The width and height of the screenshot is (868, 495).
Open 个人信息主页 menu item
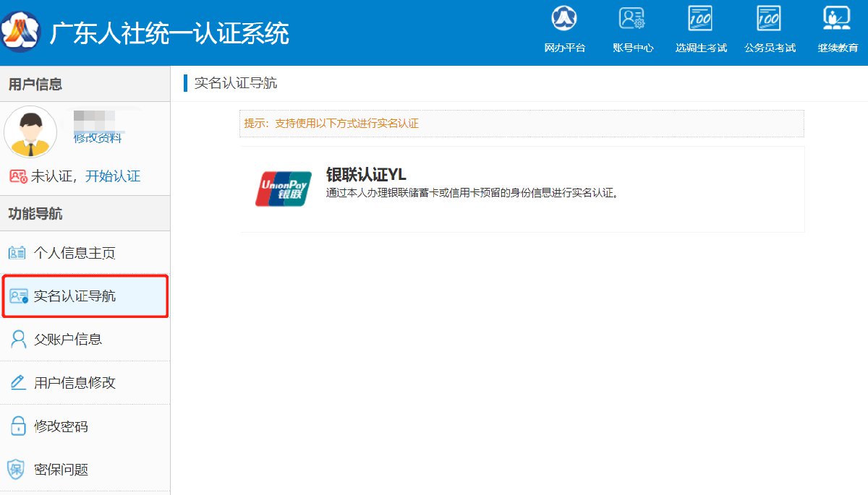tap(75, 253)
